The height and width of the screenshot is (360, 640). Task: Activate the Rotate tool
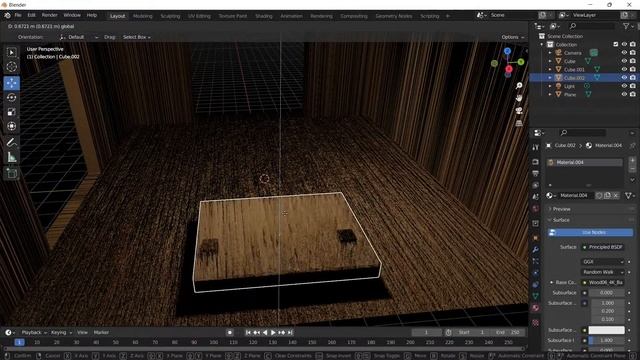(x=11, y=97)
